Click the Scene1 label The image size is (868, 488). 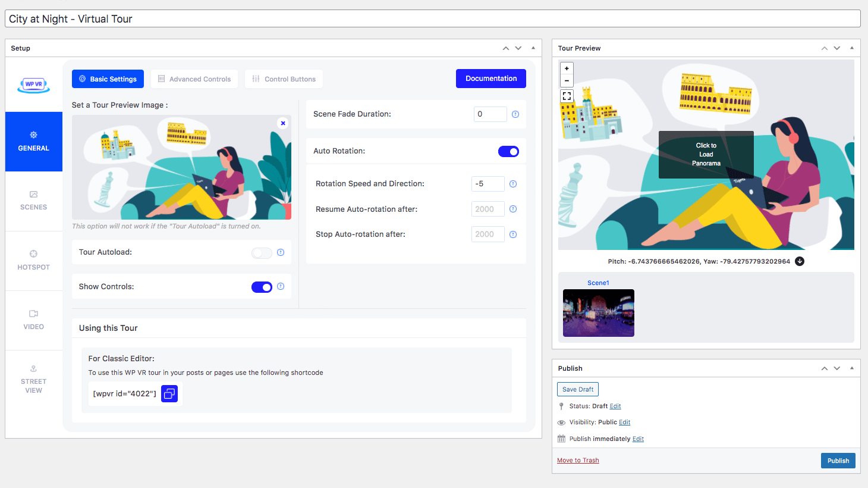click(598, 283)
